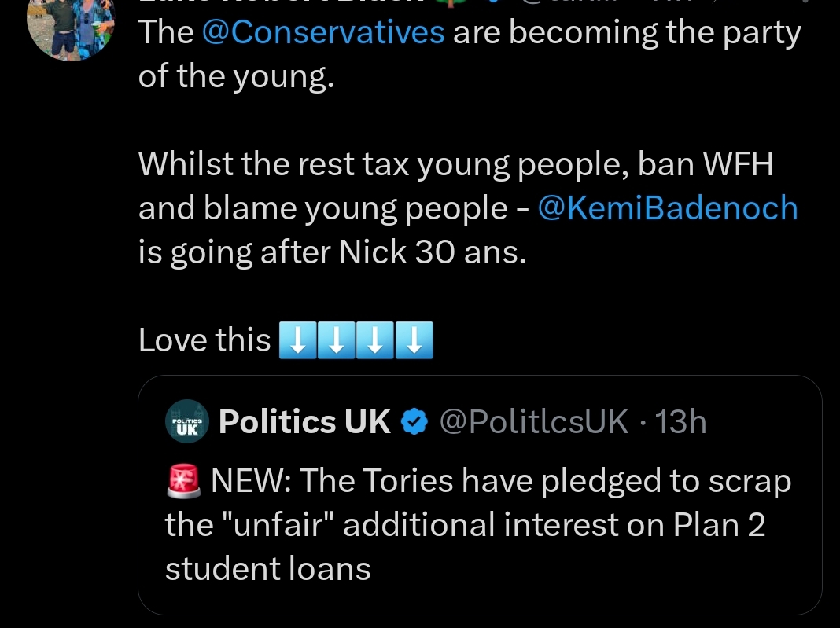Click the 13h timestamp on the quoted post
840x628 pixels.
tap(681, 422)
